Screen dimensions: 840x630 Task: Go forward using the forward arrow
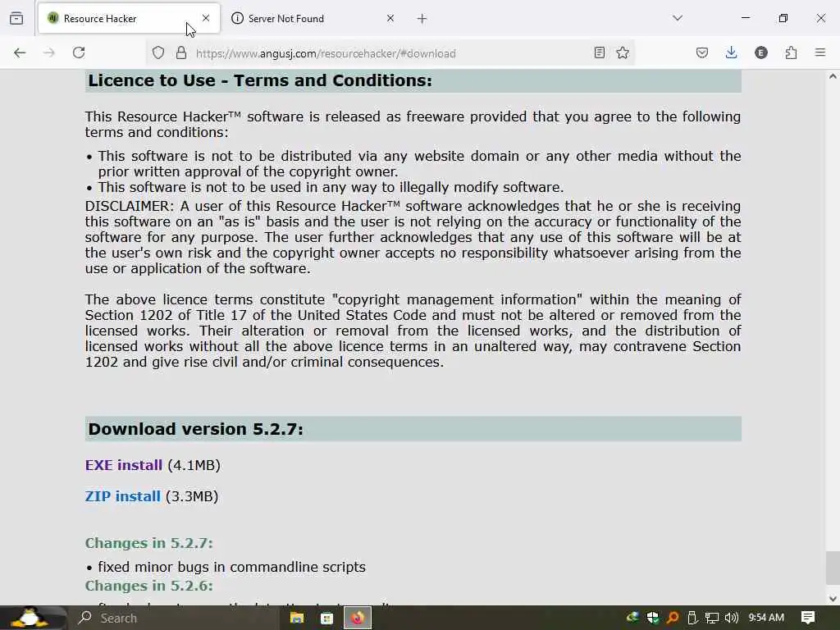(x=49, y=52)
